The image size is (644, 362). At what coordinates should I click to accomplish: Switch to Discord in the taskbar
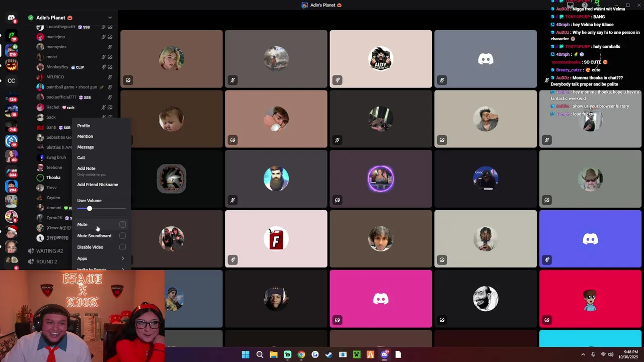click(384, 354)
